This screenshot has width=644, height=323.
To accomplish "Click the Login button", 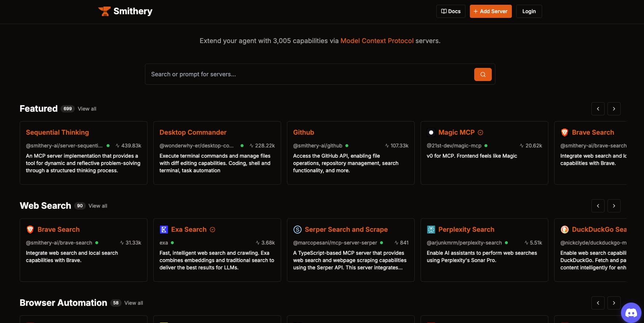I will 529,11.
